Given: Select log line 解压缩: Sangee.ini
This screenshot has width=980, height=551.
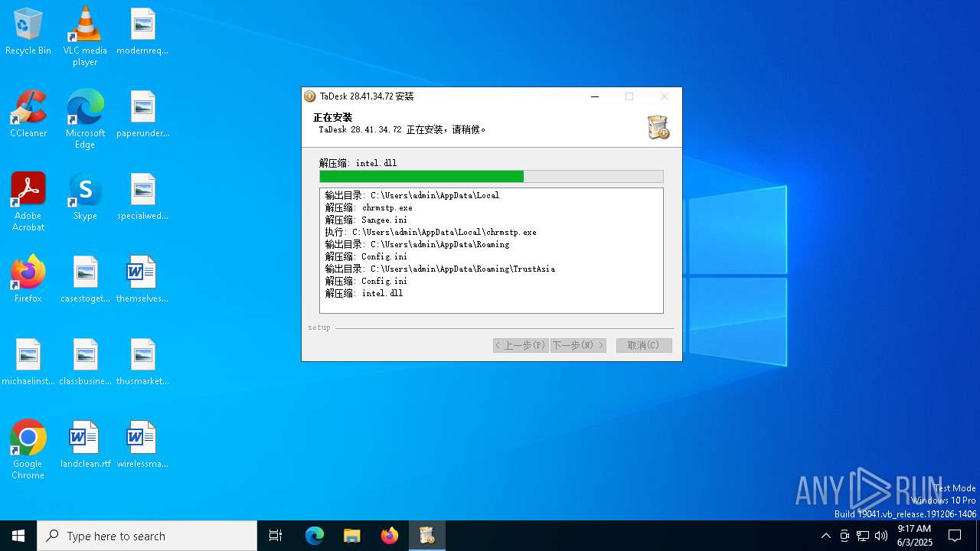Looking at the screenshot, I should 367,220.
